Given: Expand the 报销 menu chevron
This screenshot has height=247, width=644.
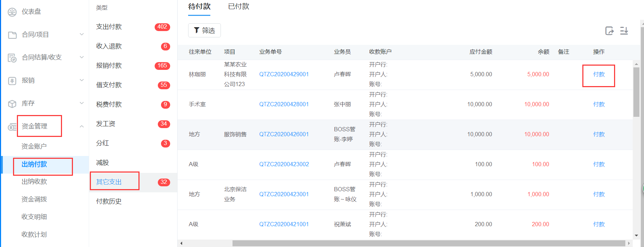Looking at the screenshot, I should [x=82, y=80].
